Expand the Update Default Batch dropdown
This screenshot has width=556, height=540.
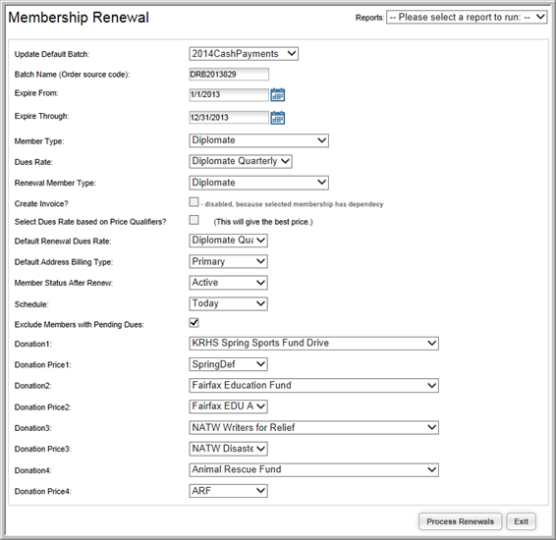tap(244, 54)
